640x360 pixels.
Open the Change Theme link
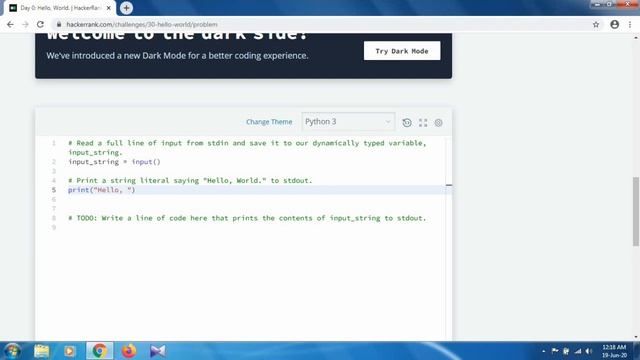tap(269, 122)
